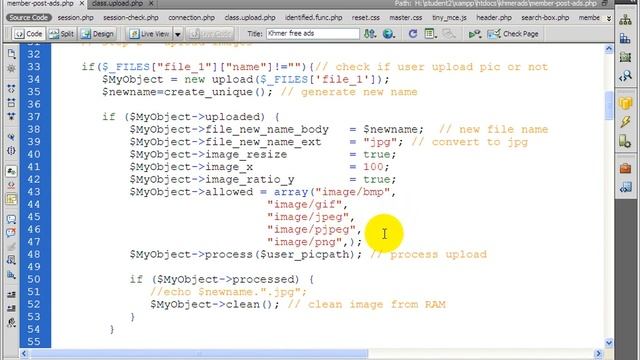Image resolution: width=640 pixels, height=360 pixels.
Task: Switch to Split view
Action: tap(62, 34)
